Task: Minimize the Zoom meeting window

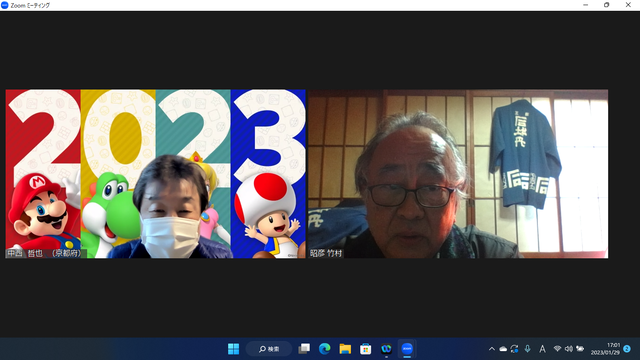Action: (x=586, y=5)
